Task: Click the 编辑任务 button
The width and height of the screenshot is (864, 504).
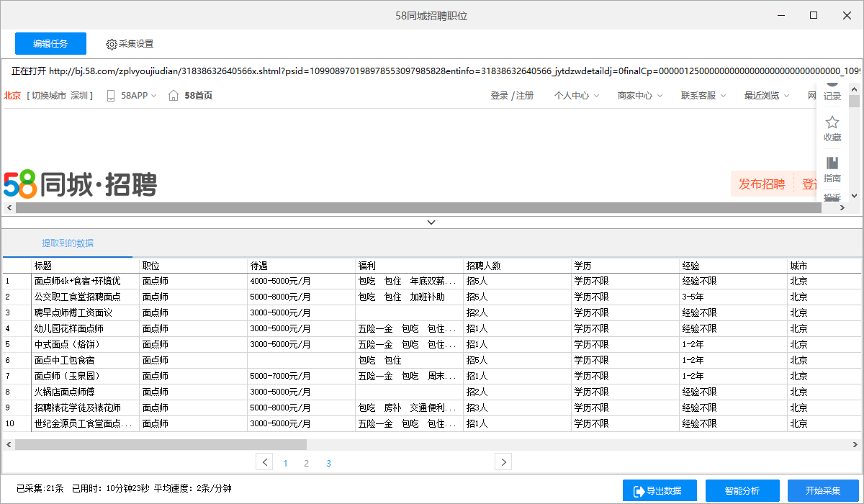Action: (50, 44)
